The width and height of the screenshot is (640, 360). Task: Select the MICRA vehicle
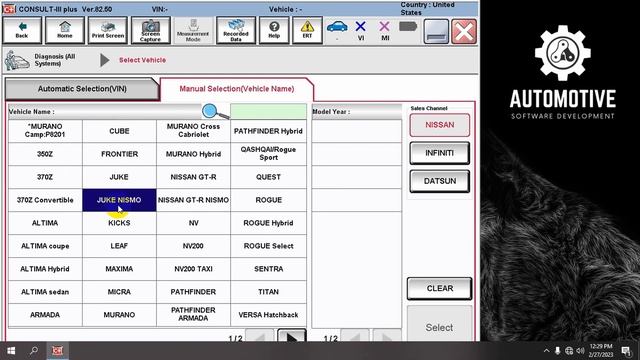click(x=119, y=292)
